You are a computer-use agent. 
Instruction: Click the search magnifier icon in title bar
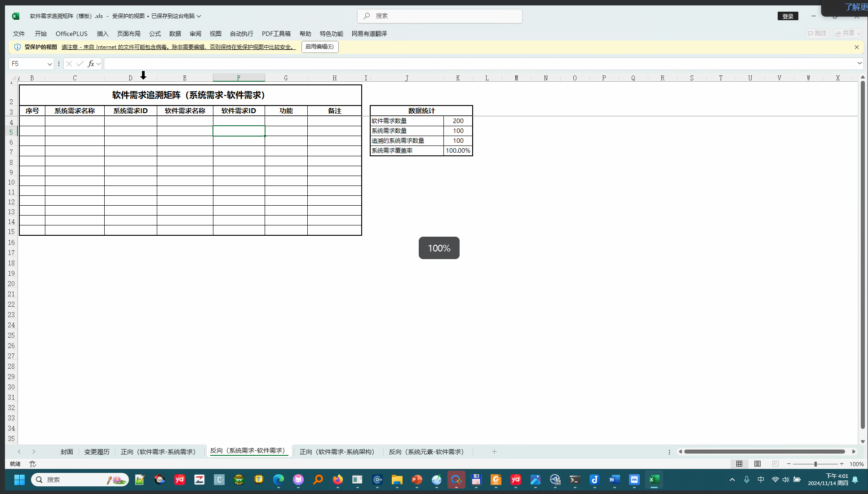click(x=367, y=16)
